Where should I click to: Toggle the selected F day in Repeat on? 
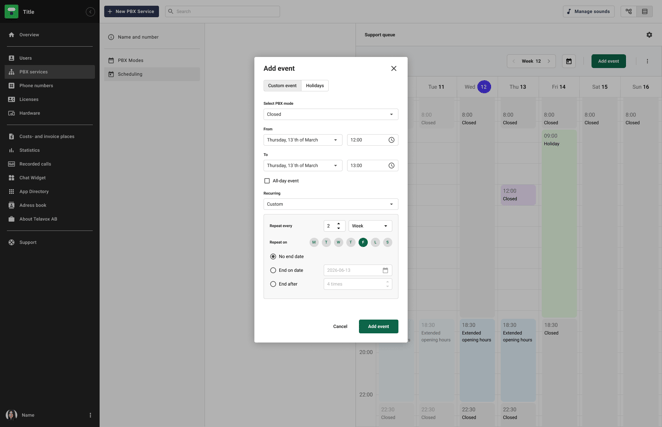363,242
